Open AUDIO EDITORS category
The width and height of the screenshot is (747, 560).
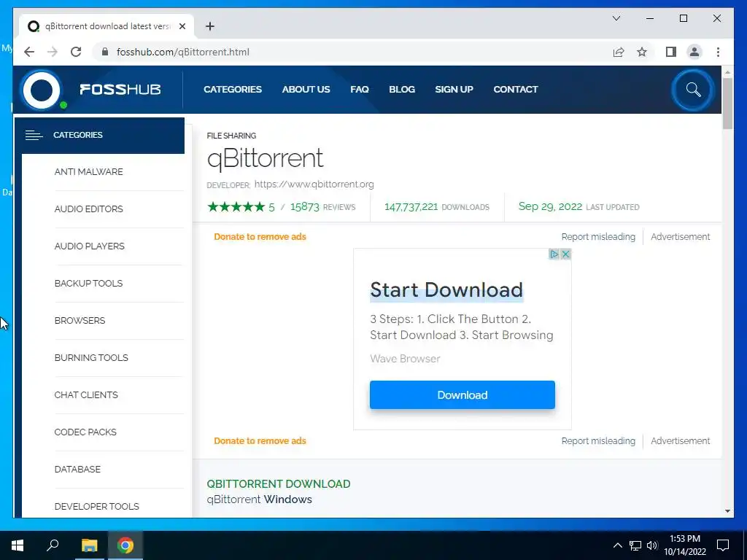(x=88, y=209)
